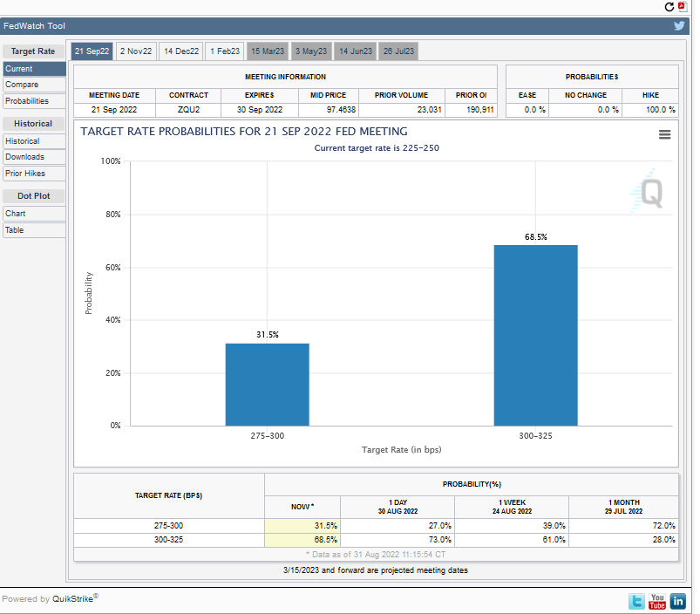Image resolution: width=700 pixels, height=614 pixels.
Task: Click the NOW 31.5% highlighted cell
Action: click(302, 526)
